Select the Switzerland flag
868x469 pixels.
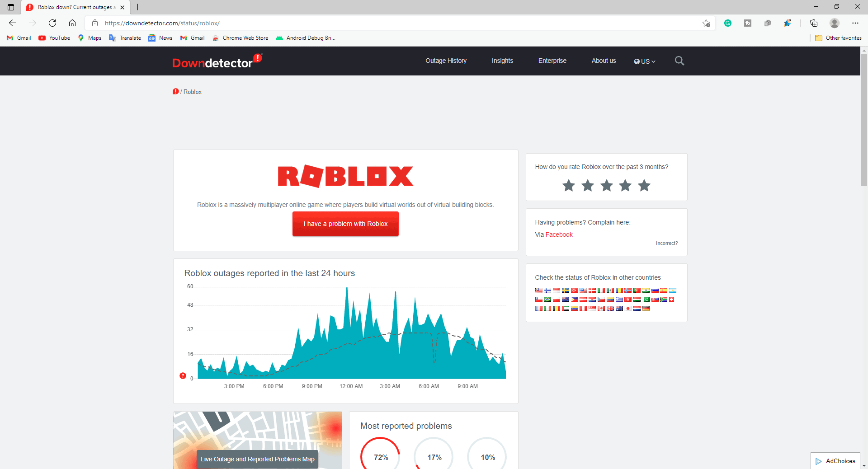click(671, 299)
